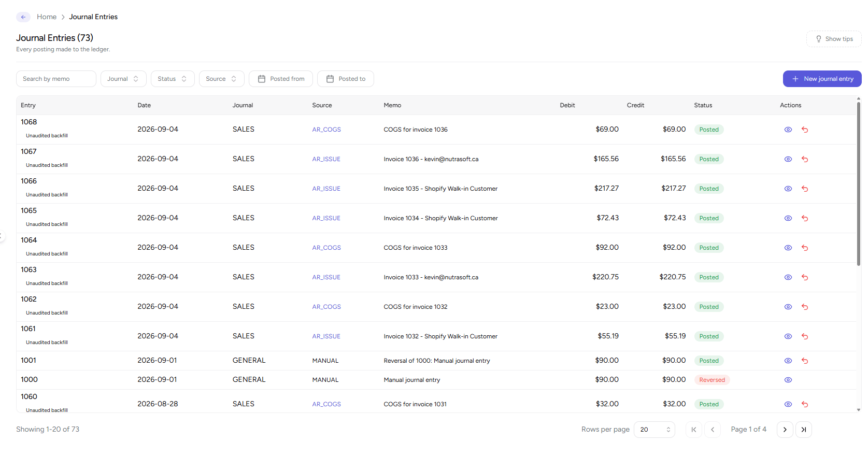Image resolution: width=868 pixels, height=470 pixels.
Task: Select memo 'COGS for invoice 1033'
Action: point(416,248)
